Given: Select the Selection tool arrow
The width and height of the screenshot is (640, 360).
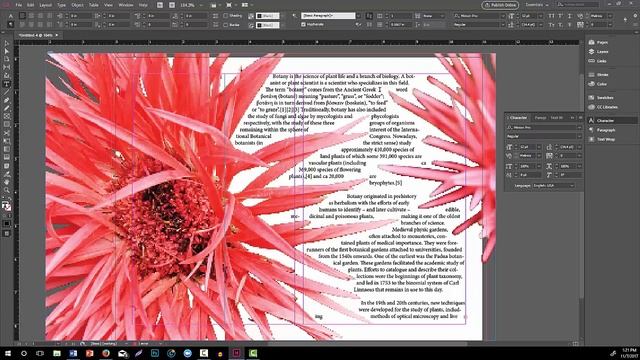Looking at the screenshot, I should [7, 43].
